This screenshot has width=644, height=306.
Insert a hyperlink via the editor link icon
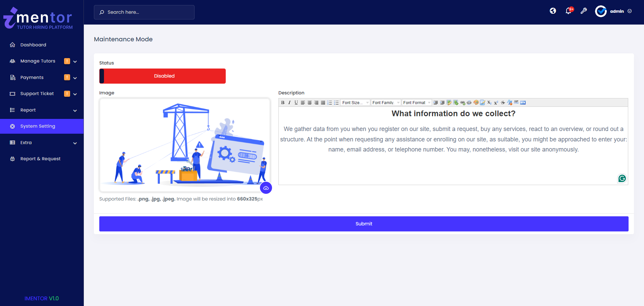tap(462, 102)
